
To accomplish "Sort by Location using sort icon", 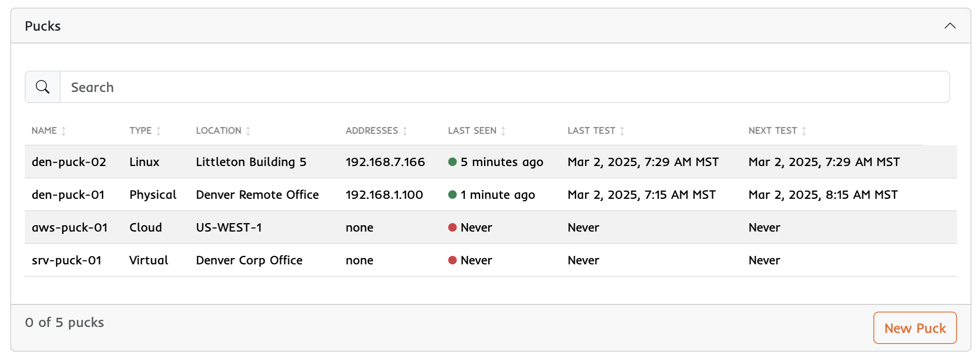I will click(248, 131).
